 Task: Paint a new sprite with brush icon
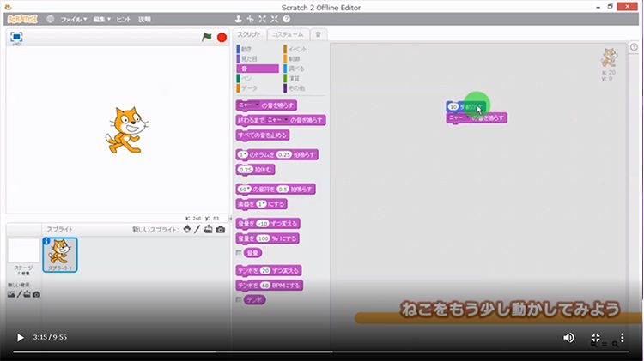[x=197, y=229]
